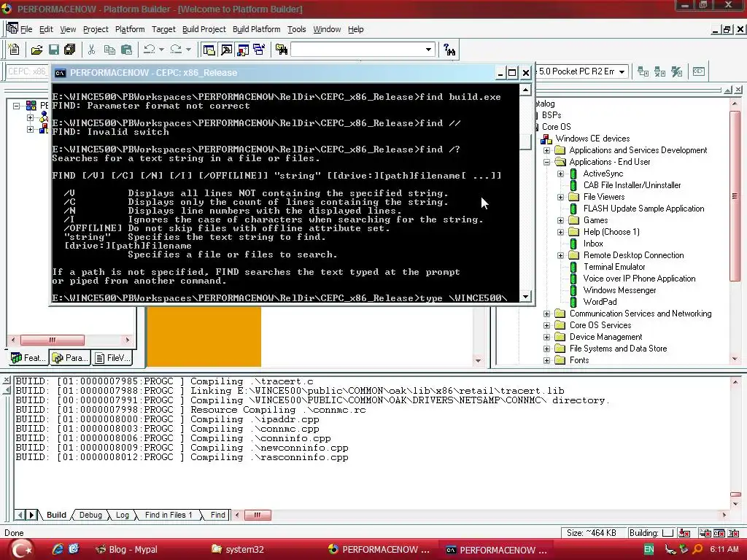Image resolution: width=747 pixels, height=560 pixels.
Task: Open the Features workspace tab
Action: click(28, 357)
